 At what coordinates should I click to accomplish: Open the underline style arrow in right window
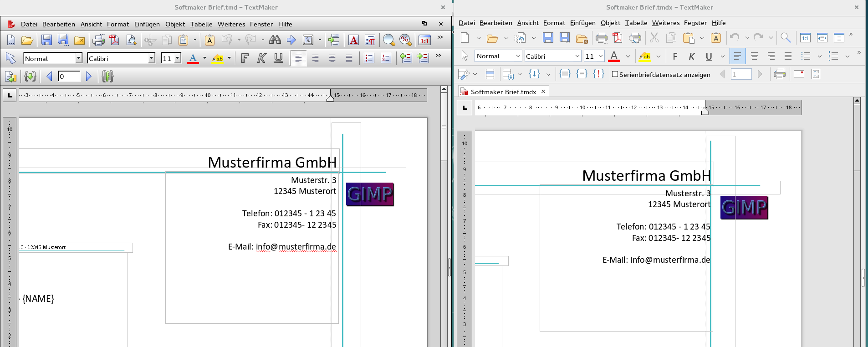pos(722,56)
